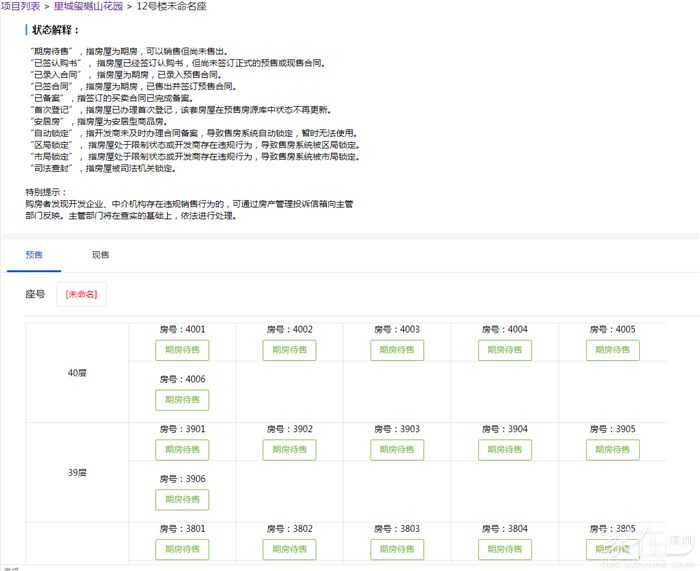Screen dimensions: 700x571
Task: Open status button under room 4002
Action: click(289, 350)
